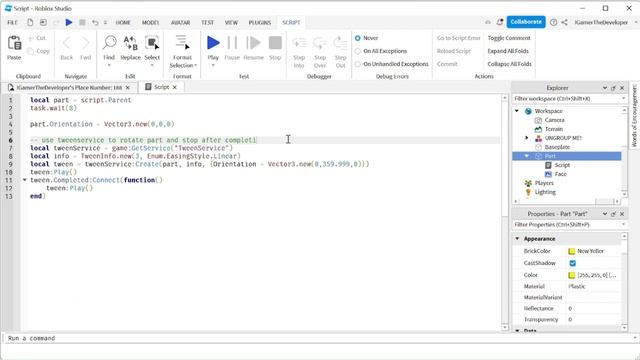Click the Step Out debugger icon
The height and width of the screenshot is (360, 640).
340,42
